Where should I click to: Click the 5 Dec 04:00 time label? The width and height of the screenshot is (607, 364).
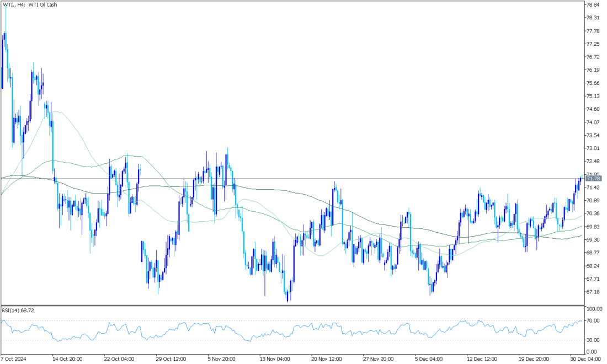point(429,359)
